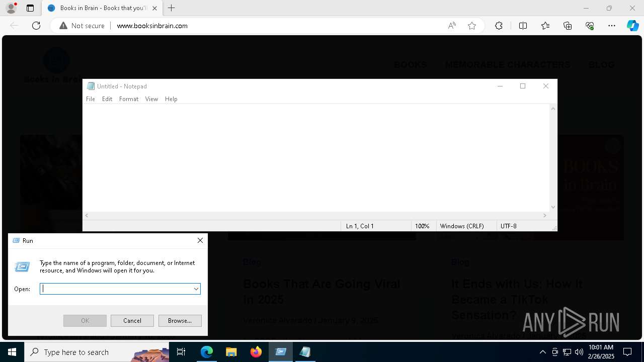Click MEMORABLE CHARACTERS website nav link

(x=508, y=65)
